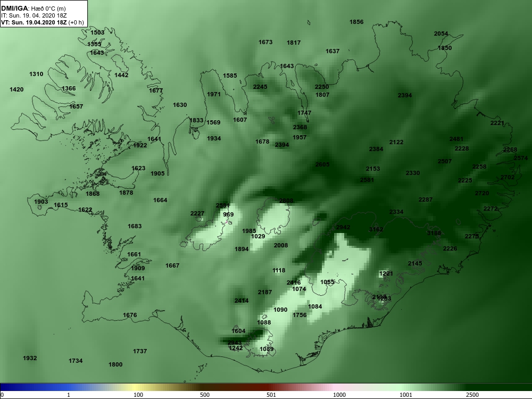Click the value 1366
The height and width of the screenshot is (399, 532).
(x=69, y=88)
